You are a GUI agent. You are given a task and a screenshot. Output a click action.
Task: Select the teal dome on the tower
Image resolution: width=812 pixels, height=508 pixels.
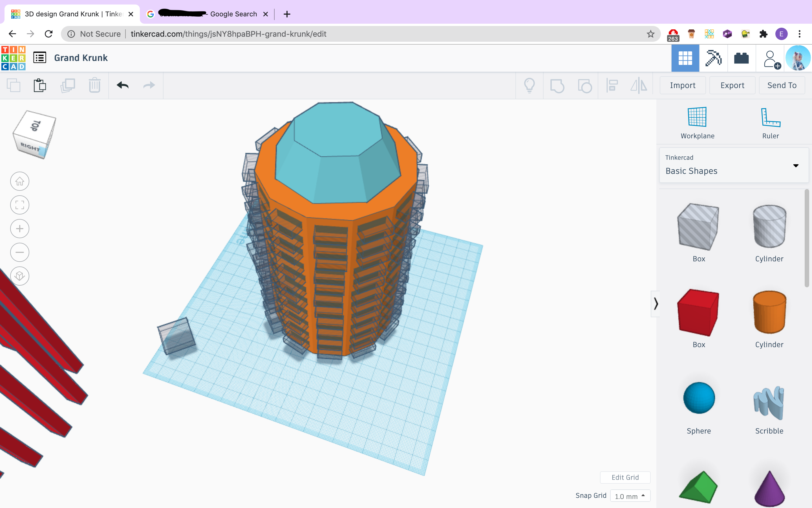pyautogui.click(x=338, y=153)
